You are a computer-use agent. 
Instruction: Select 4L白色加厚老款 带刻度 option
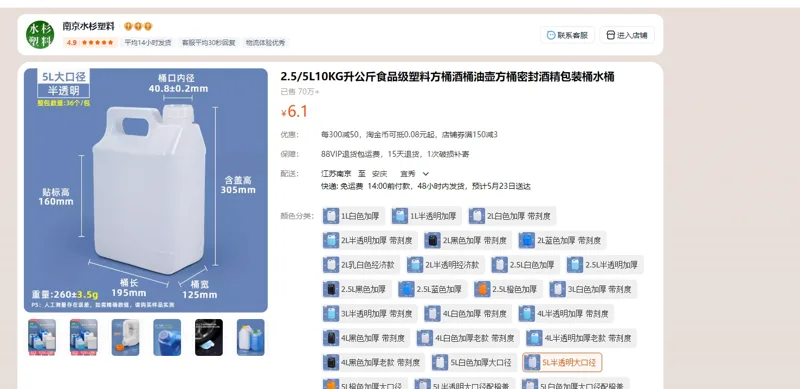pos(468,338)
